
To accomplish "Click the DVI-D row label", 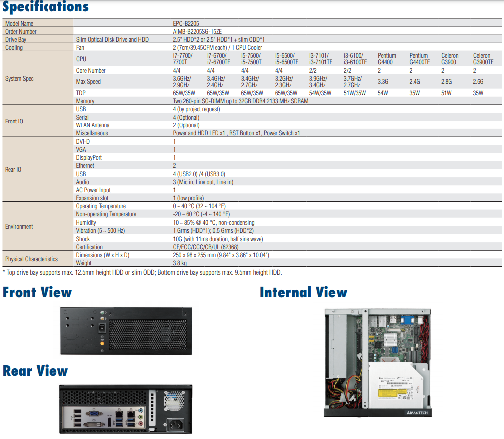I will [x=83, y=142].
